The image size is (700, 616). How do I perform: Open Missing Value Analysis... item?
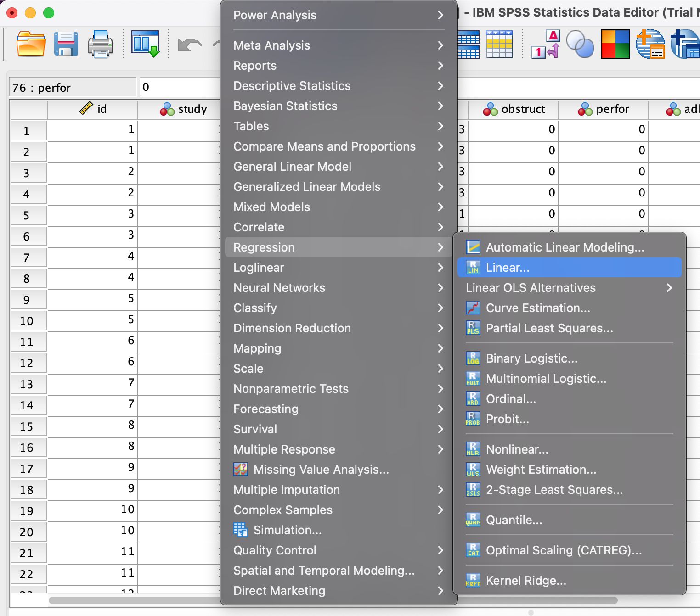point(321,470)
